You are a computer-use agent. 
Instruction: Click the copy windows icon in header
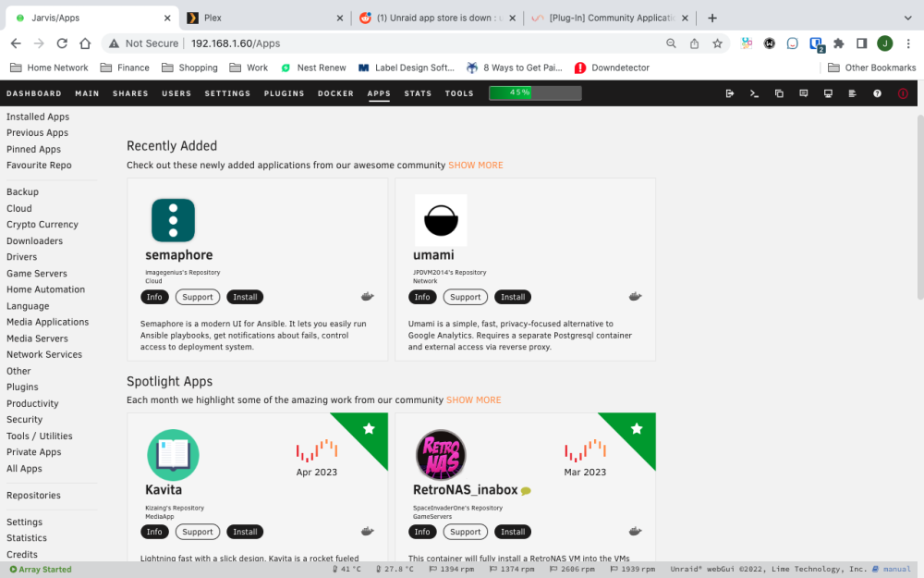(x=779, y=93)
